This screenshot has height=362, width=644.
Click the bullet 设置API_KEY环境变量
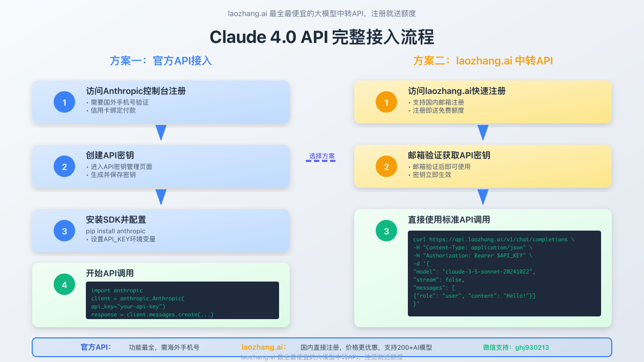point(121,239)
